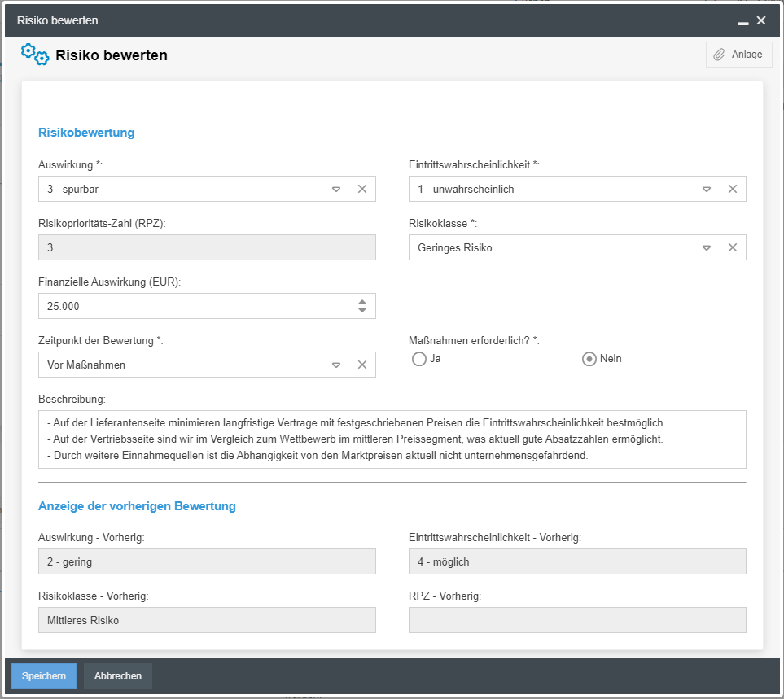Expand the Zeitpunkt der Bewertung dropdown

tap(336, 365)
